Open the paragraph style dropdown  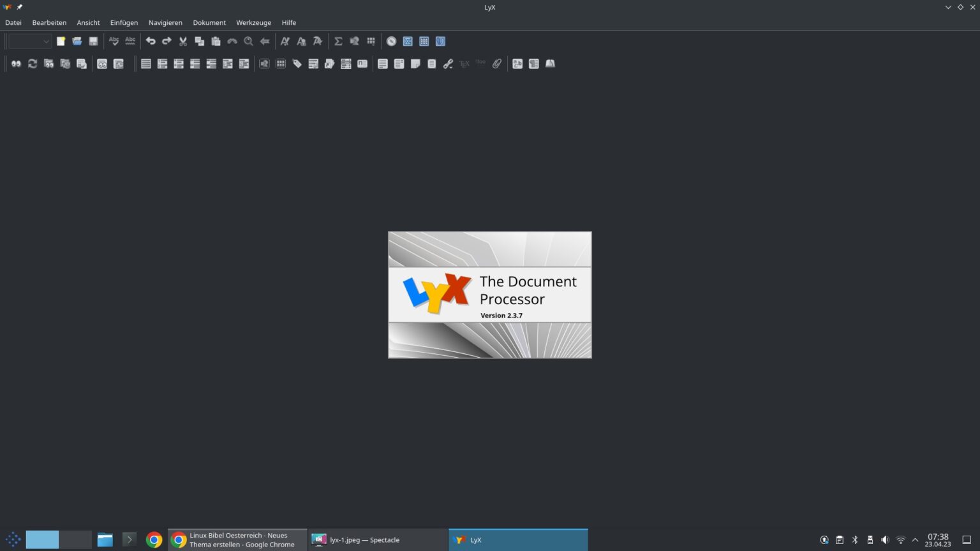[29, 41]
